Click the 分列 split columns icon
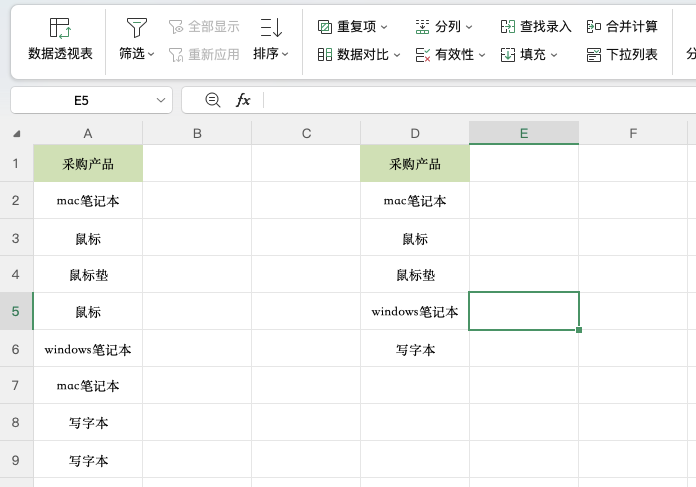Image resolution: width=696 pixels, height=487 pixels. pos(422,27)
